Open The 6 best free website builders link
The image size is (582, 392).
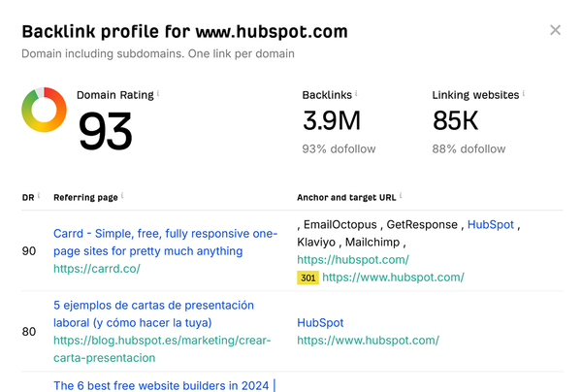tap(164, 385)
